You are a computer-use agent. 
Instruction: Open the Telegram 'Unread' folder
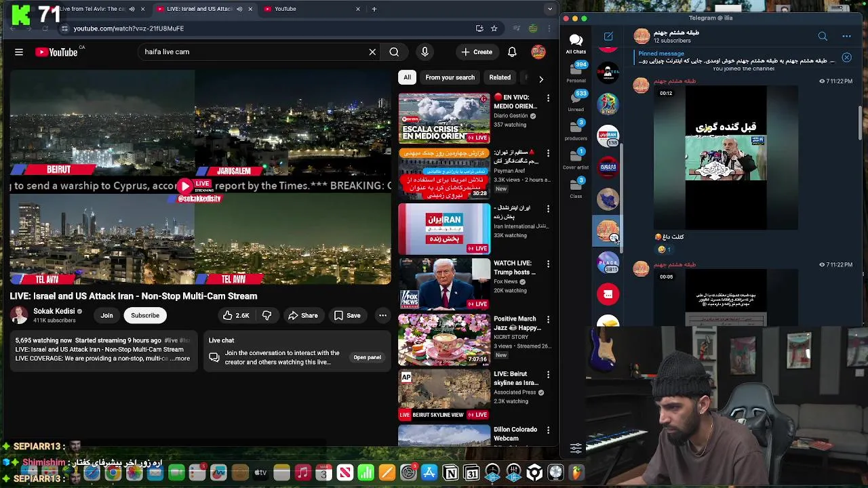(576, 102)
